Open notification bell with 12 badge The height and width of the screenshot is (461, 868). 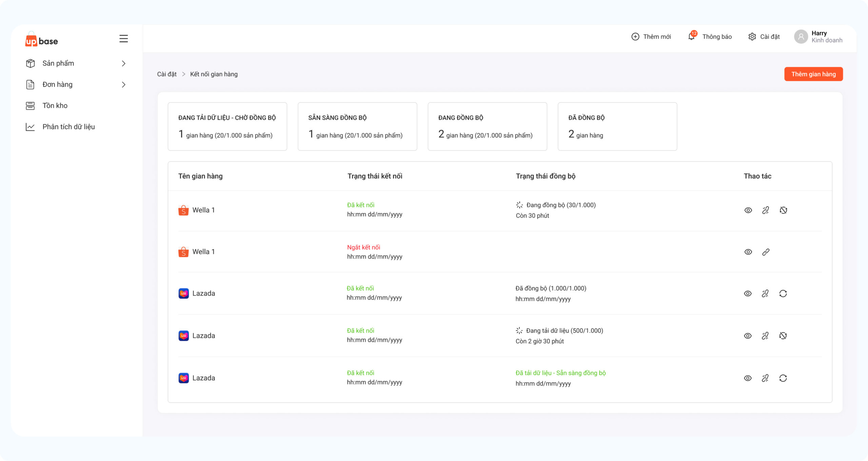(691, 37)
